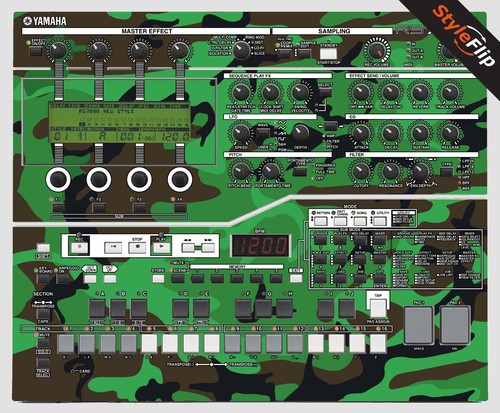This screenshot has width=500, height=413.
Task: Open the GROOVE sub mode
Action: 321,240
